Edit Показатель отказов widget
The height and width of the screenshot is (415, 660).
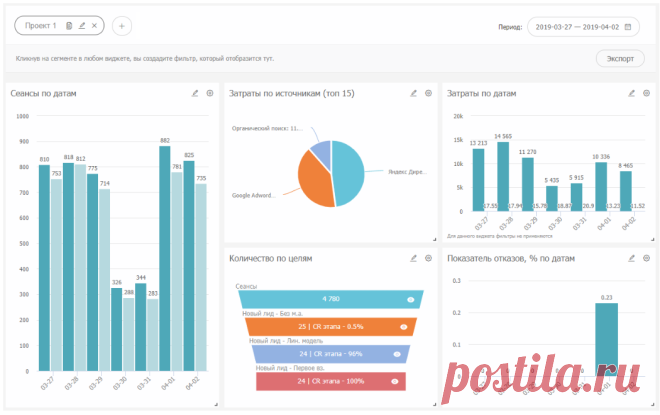631,258
